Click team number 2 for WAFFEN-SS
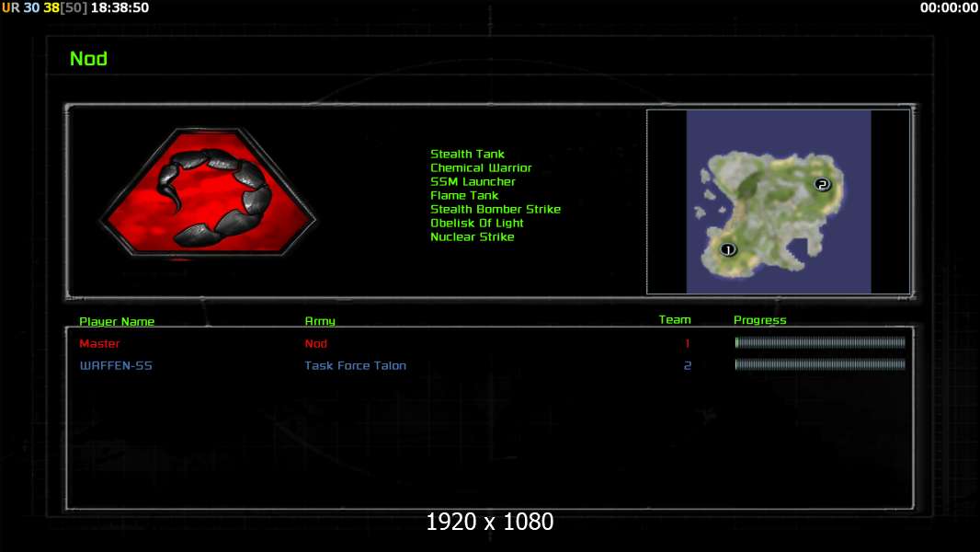The image size is (980, 552). coord(687,366)
